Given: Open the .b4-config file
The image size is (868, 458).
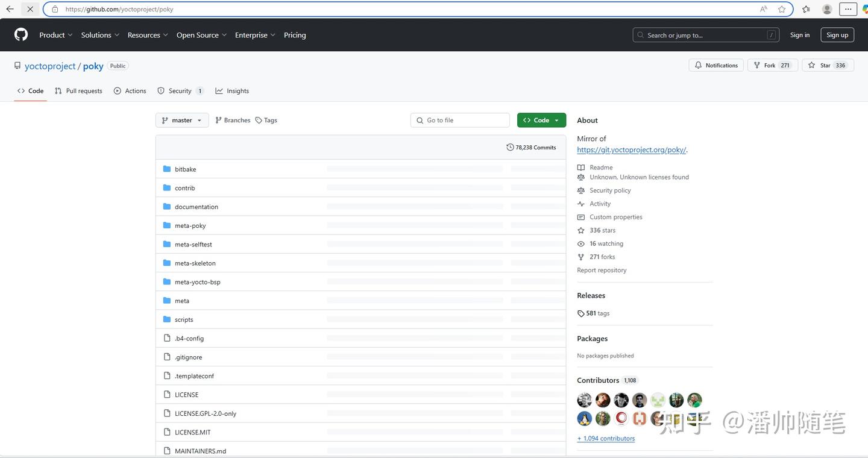Looking at the screenshot, I should [x=189, y=338].
